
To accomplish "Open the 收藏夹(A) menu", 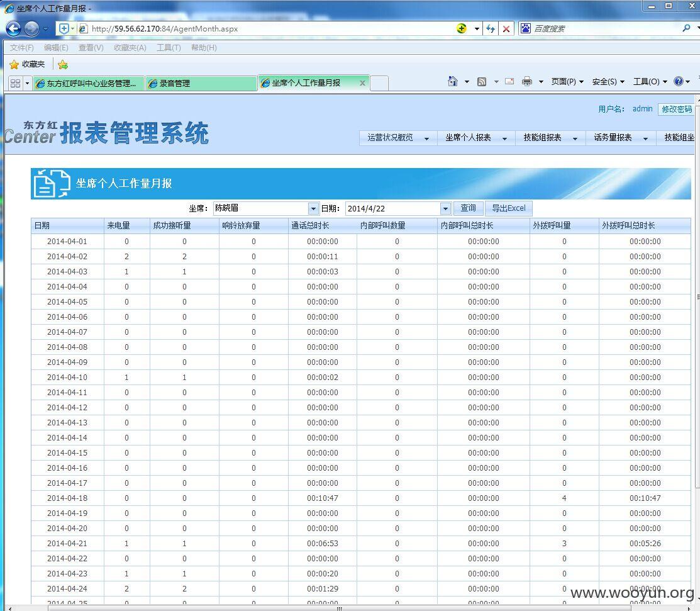I will [x=130, y=48].
